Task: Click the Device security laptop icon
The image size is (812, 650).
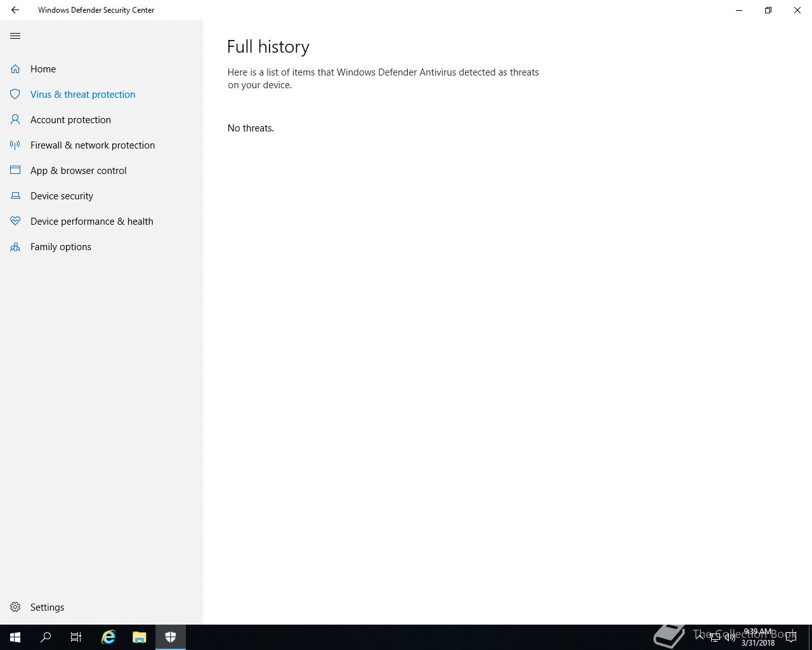Action: tap(15, 196)
